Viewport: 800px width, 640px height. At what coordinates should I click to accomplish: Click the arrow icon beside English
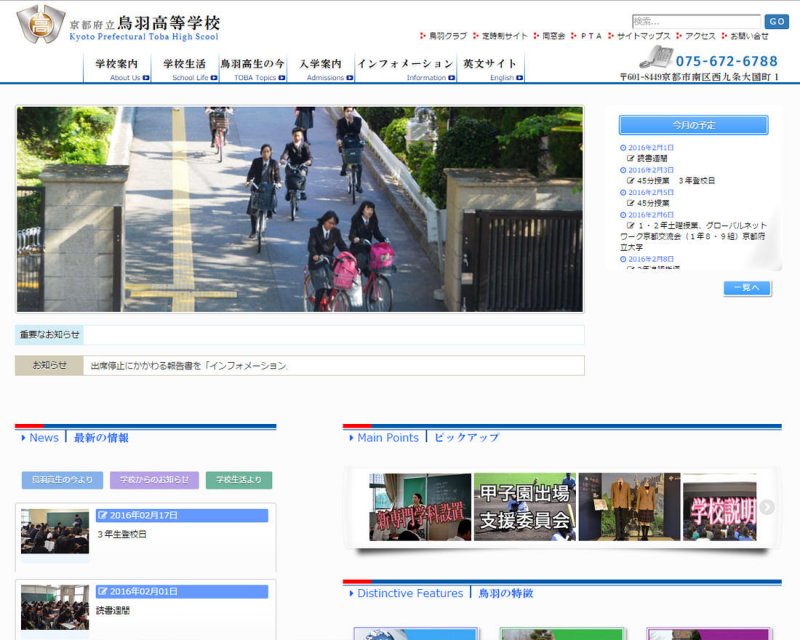pos(520,78)
